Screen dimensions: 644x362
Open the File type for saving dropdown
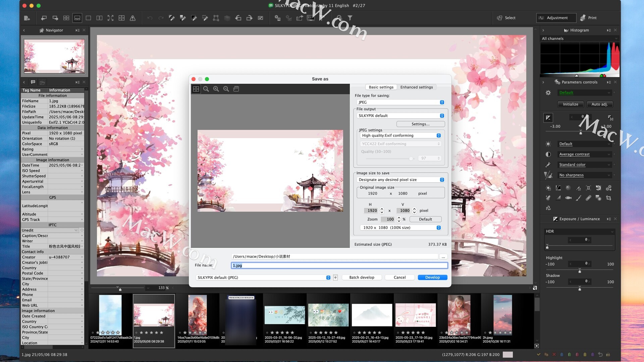401,102
